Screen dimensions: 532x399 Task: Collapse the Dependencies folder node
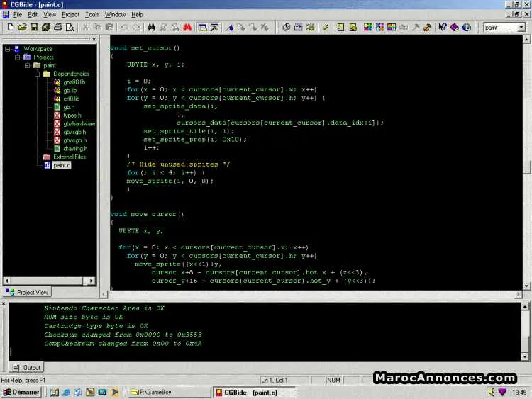click(x=38, y=74)
